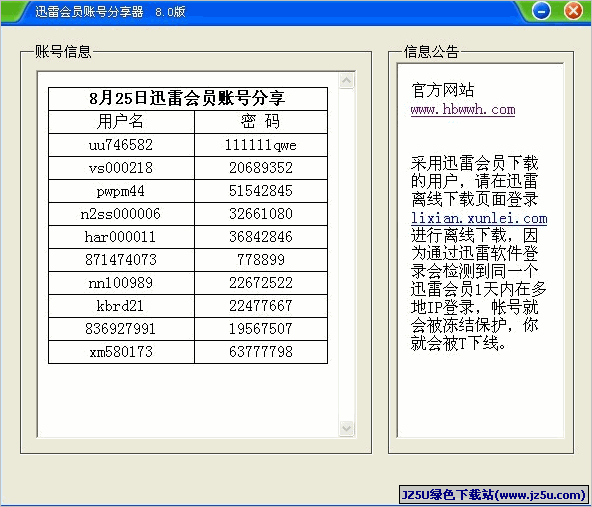The width and height of the screenshot is (592, 507).
Task: Open the www.hbwwh.com official website link
Action: click(x=463, y=109)
